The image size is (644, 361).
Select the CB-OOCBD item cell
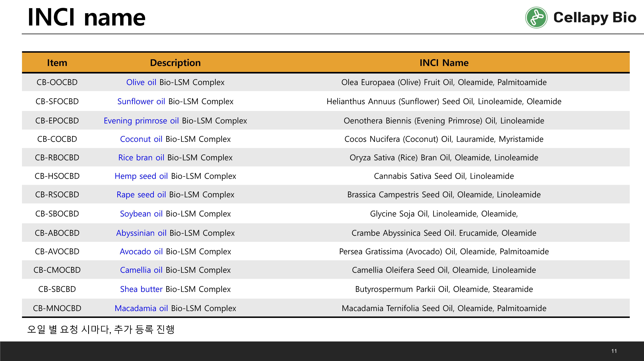click(57, 82)
